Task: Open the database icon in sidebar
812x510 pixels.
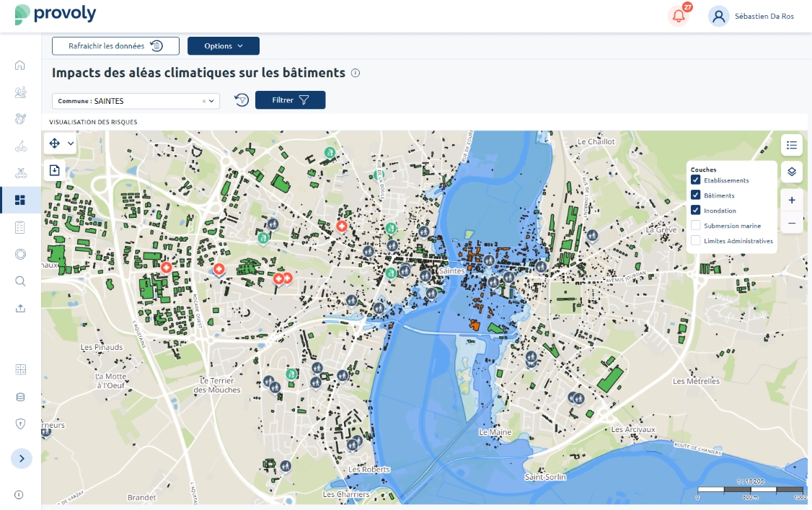Action: pos(20,397)
